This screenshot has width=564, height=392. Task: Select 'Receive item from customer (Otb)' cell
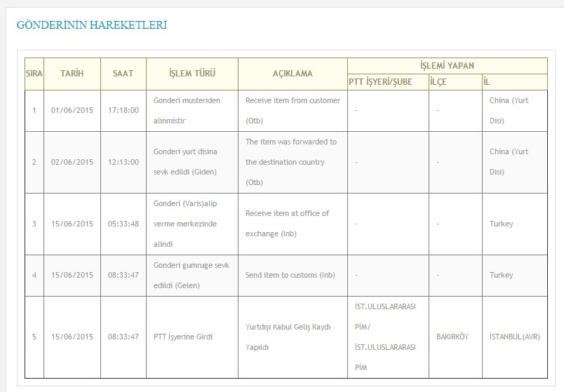293,110
